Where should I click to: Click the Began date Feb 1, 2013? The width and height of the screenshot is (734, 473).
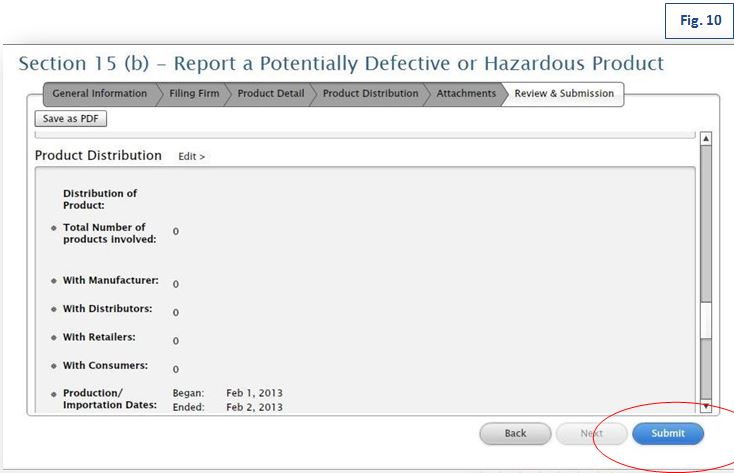(x=254, y=393)
